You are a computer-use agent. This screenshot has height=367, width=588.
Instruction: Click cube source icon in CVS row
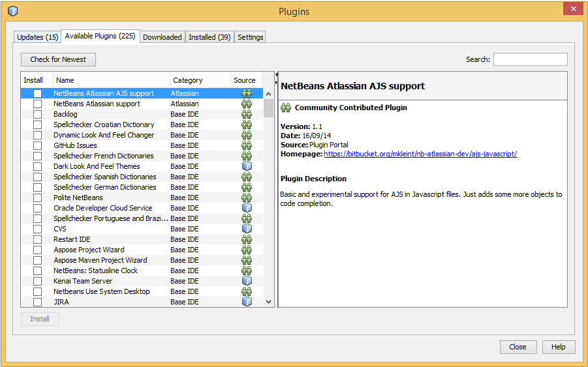coord(247,229)
